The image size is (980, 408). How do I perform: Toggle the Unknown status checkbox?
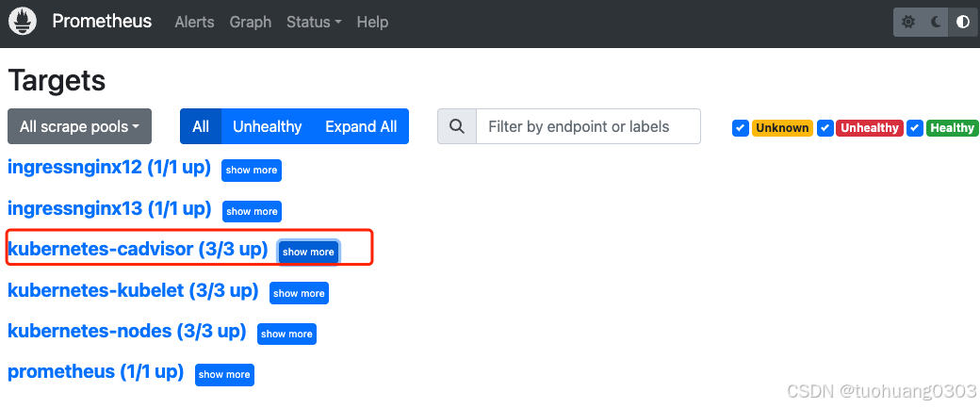741,128
